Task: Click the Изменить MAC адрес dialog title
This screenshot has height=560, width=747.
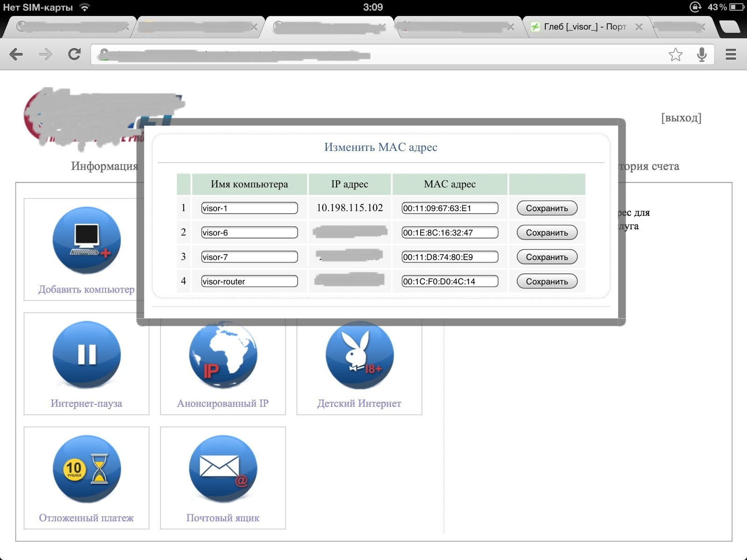Action: (x=381, y=147)
